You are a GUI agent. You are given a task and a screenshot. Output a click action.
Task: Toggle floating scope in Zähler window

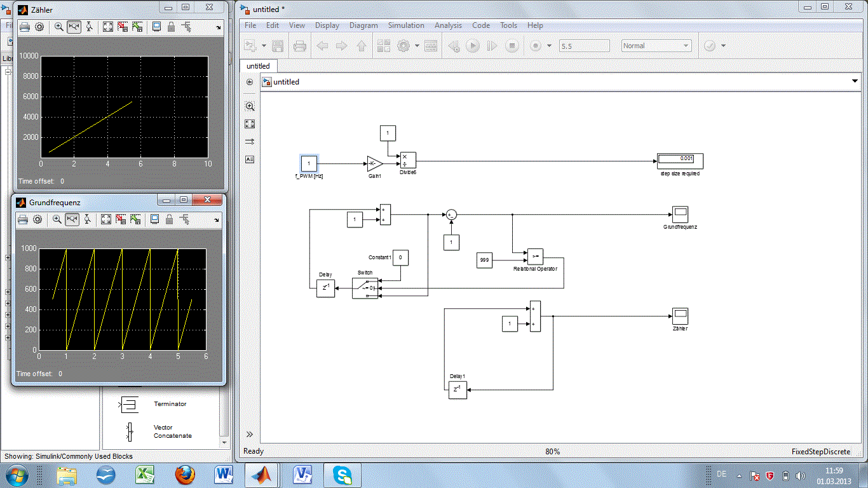point(156,27)
